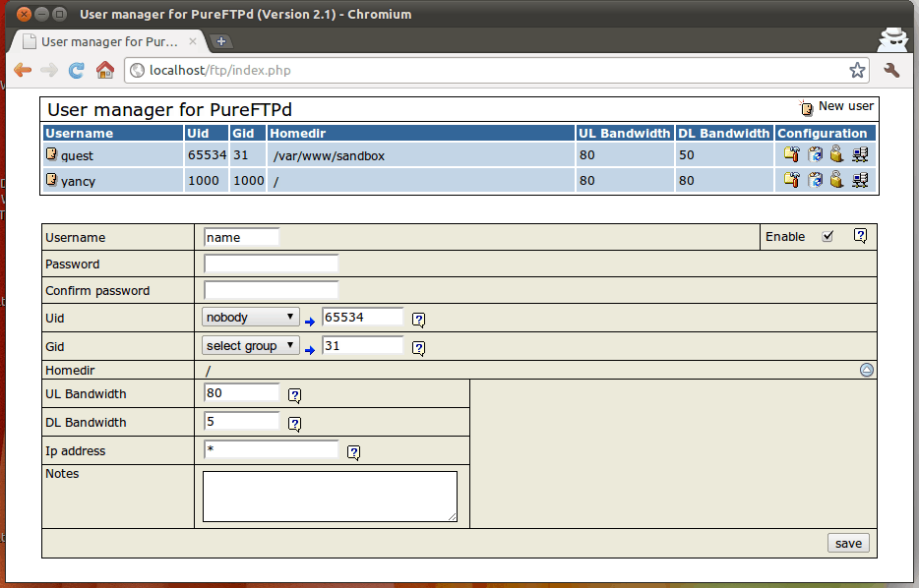The width and height of the screenshot is (919, 588).
Task: Click the network computers icon for yancy
Action: 860,180
